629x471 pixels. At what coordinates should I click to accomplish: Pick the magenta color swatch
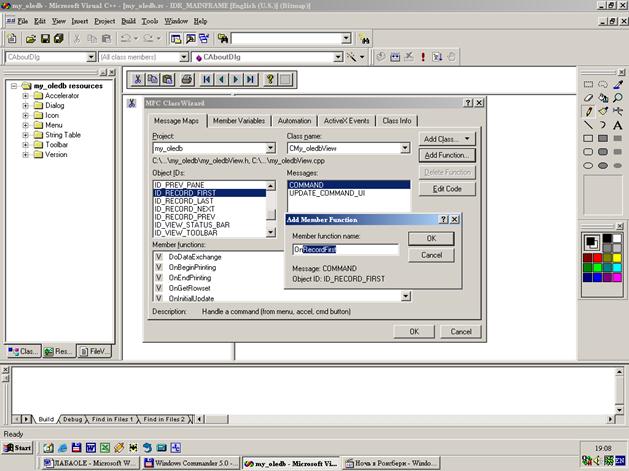(x=617, y=277)
